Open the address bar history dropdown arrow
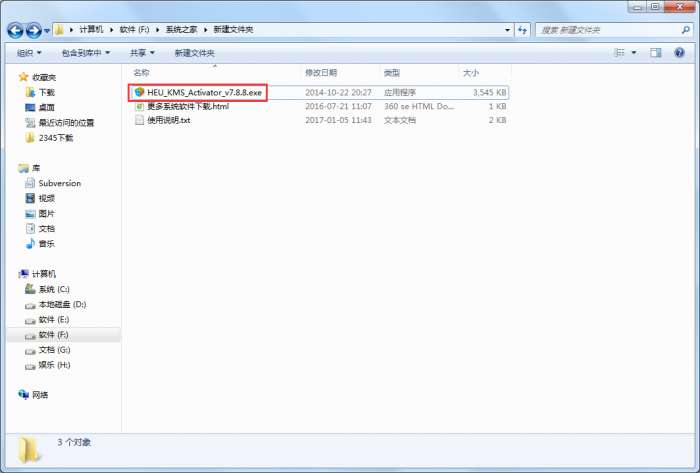 507,30
